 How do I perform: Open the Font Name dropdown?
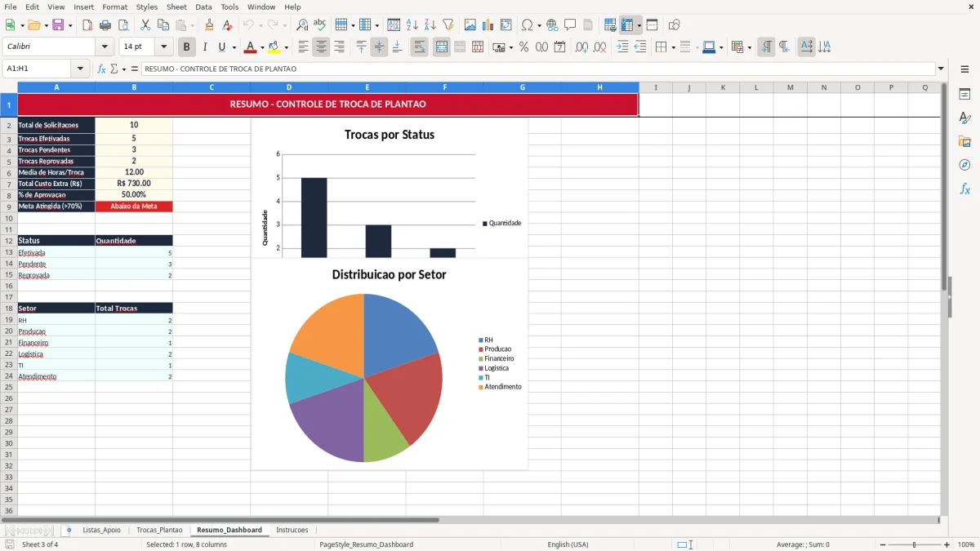pyautogui.click(x=105, y=47)
